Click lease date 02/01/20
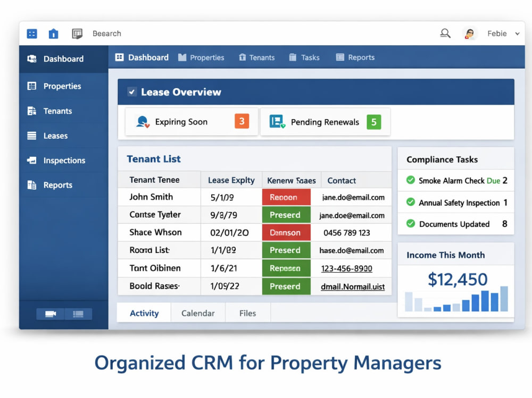This screenshot has height=398, width=532. 230,233
